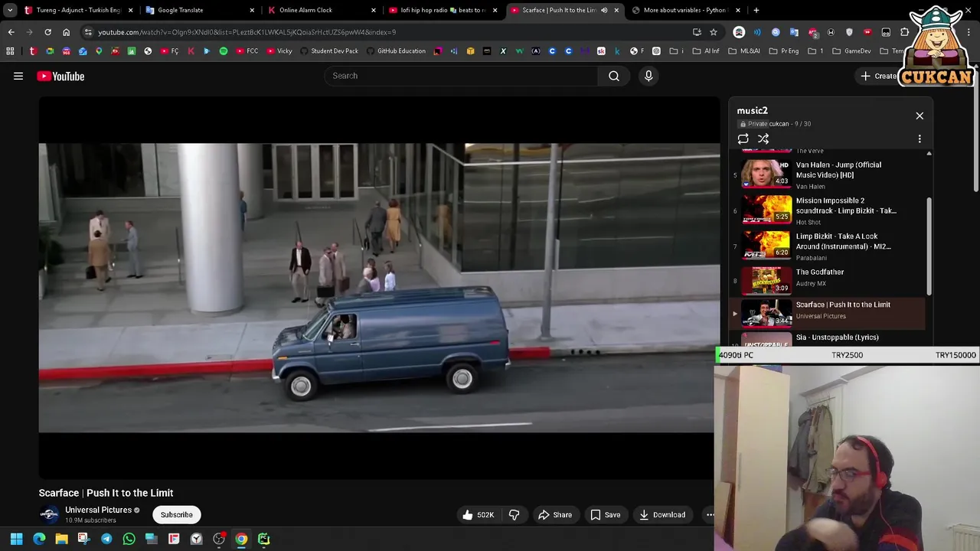Click the Google Chrome taskbar icon

click(x=241, y=539)
